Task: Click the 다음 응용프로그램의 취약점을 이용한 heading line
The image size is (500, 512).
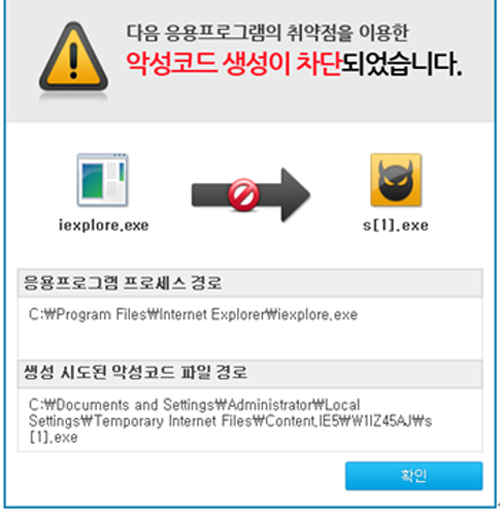Action: coord(267,33)
